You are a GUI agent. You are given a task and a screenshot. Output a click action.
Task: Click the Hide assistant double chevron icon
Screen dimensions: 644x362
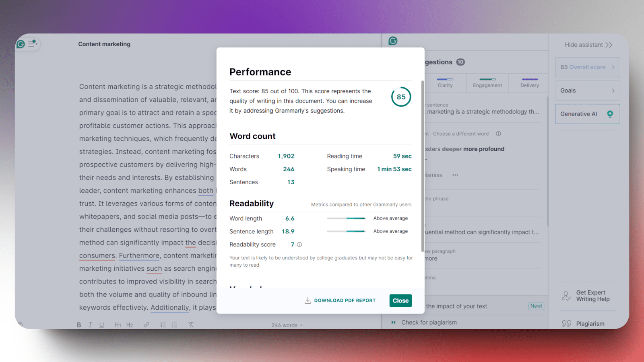[x=609, y=45]
